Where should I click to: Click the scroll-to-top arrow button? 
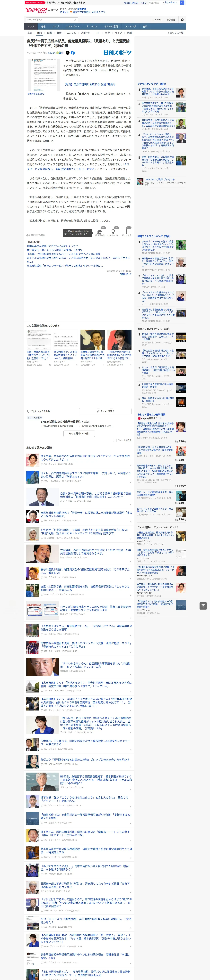click(x=203, y=606)
